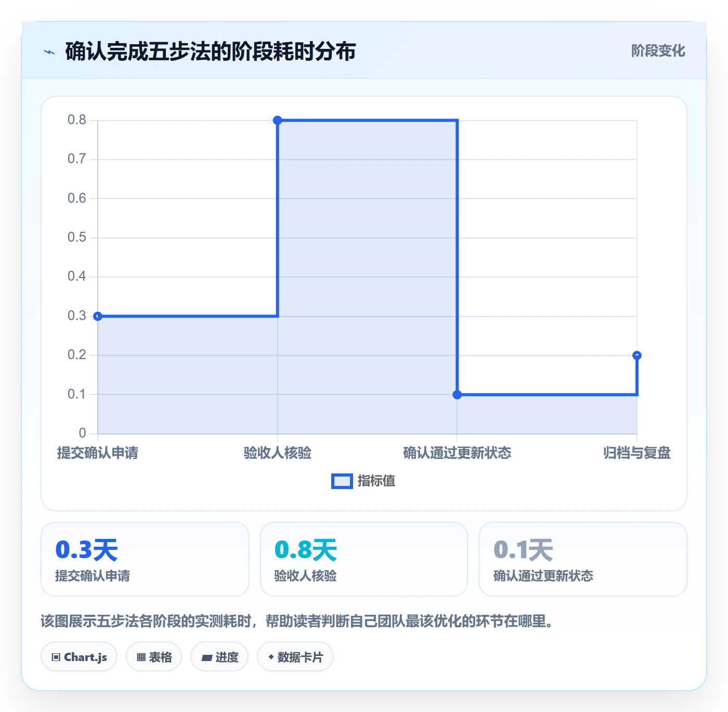
Task: Click the 指标值 legend label
Action: pos(376,481)
